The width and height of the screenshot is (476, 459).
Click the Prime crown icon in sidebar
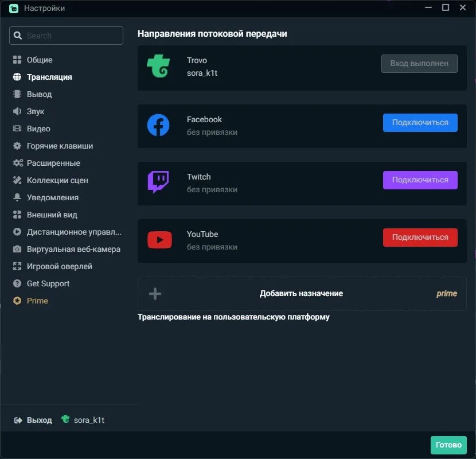click(x=17, y=301)
